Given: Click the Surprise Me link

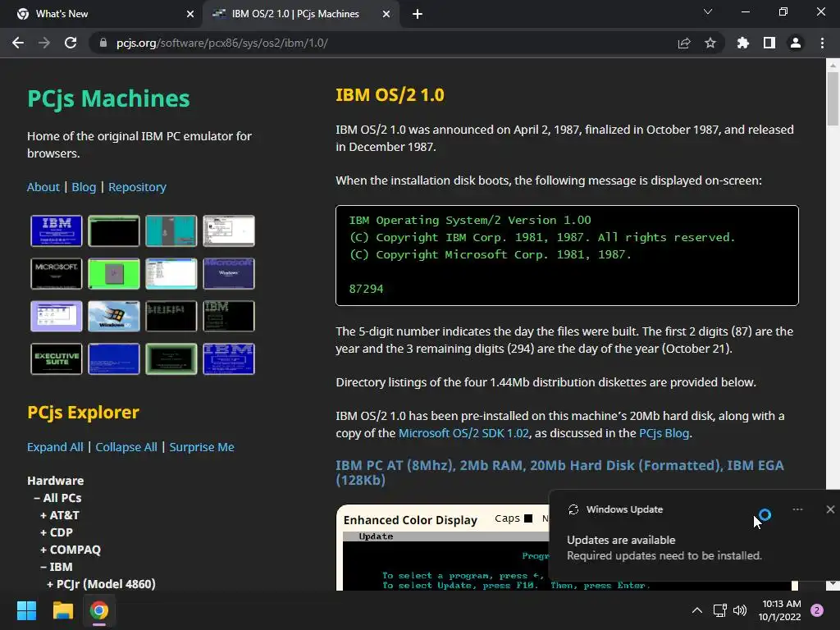Looking at the screenshot, I should pos(202,447).
